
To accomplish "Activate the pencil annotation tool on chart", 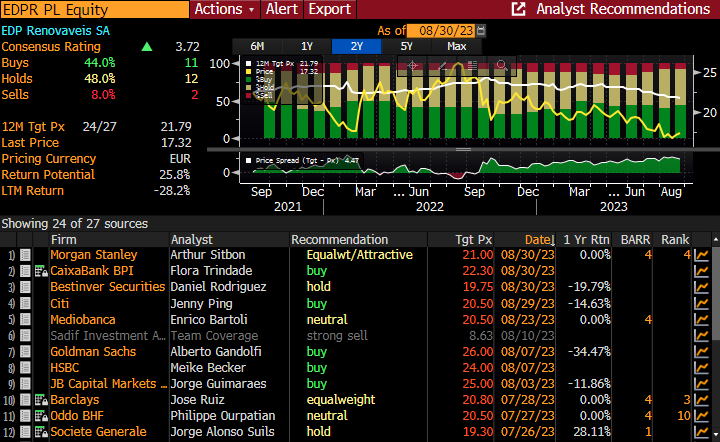I will pos(441,65).
